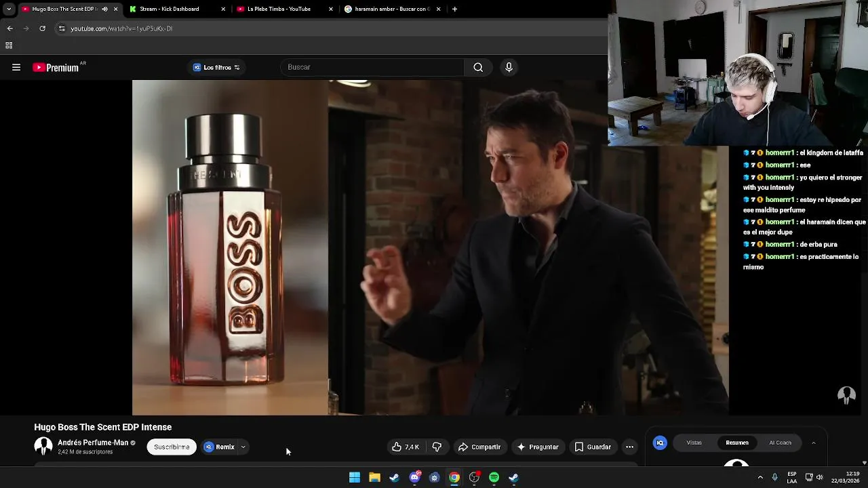Open the Compartir share dialog
This screenshot has height=488, width=868.
point(479,447)
